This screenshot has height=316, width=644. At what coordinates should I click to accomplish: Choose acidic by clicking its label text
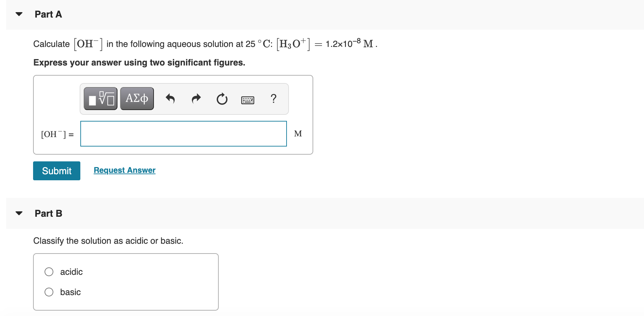[71, 271]
